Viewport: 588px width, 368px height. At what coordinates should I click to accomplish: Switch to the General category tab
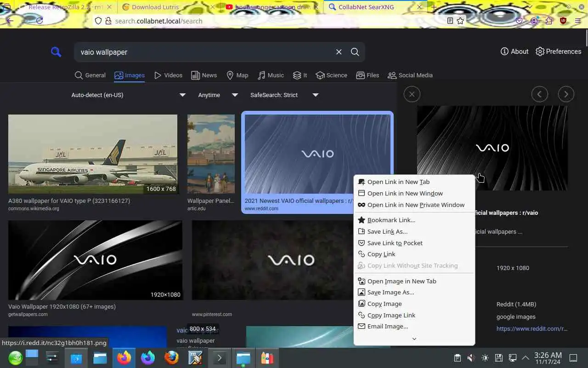pyautogui.click(x=90, y=75)
